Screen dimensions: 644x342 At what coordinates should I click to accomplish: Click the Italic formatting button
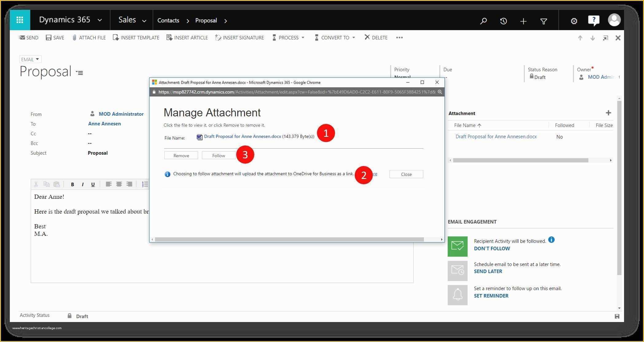click(83, 184)
